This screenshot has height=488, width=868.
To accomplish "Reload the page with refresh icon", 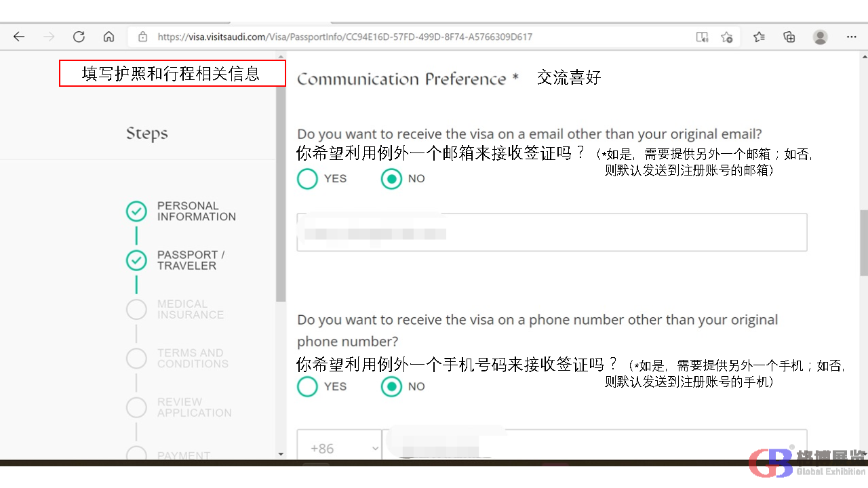I will click(x=79, y=37).
